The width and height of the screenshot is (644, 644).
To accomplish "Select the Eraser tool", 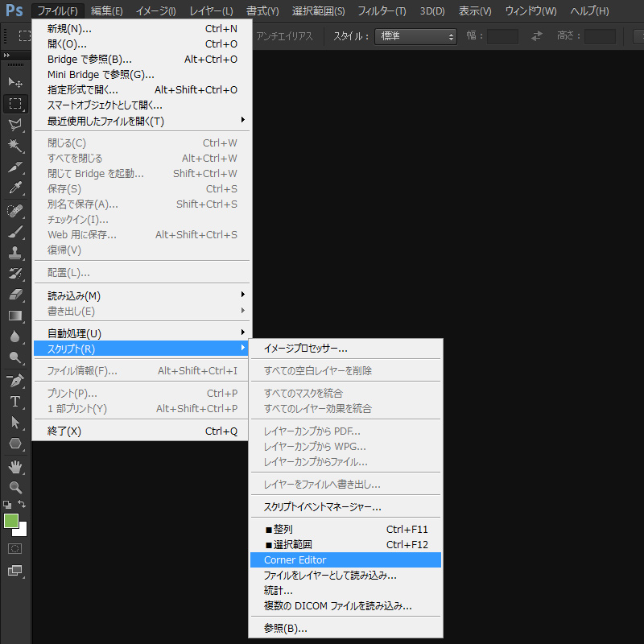I will click(15, 295).
